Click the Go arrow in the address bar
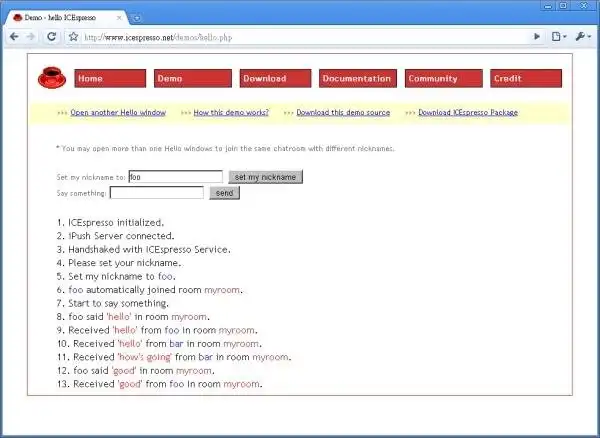Image resolution: width=600 pixels, height=438 pixels. (537, 37)
